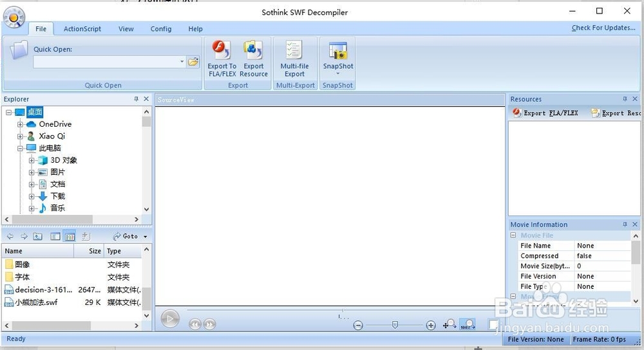Image resolution: width=644 pixels, height=350 pixels.
Task: Click the Export To FLA/FLEX ribbon icon
Action: coord(222,50)
